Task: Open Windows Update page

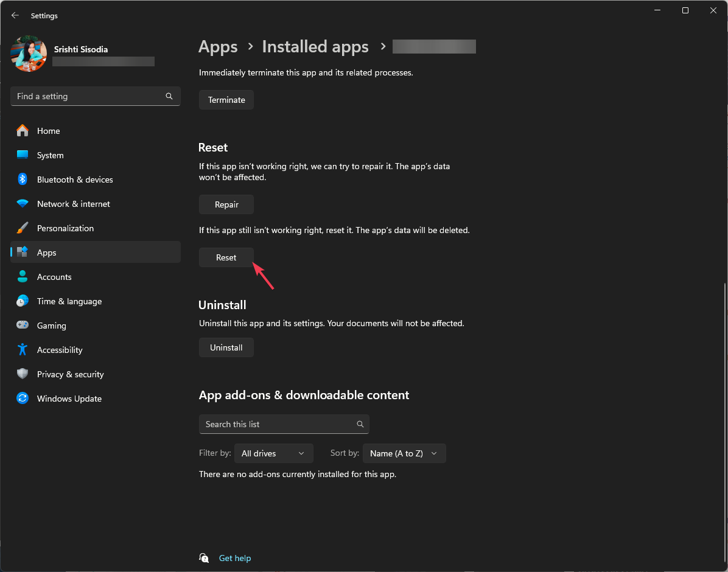Action: click(x=95, y=399)
